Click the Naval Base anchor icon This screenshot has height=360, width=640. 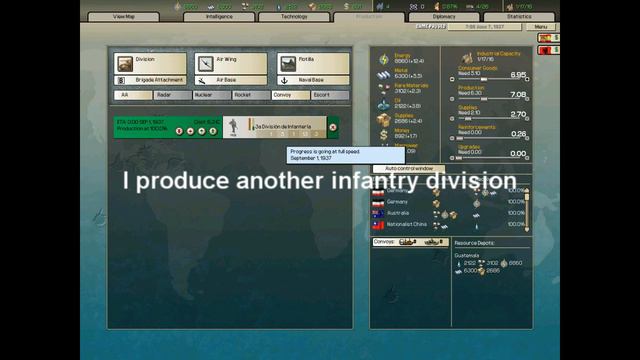(x=284, y=81)
